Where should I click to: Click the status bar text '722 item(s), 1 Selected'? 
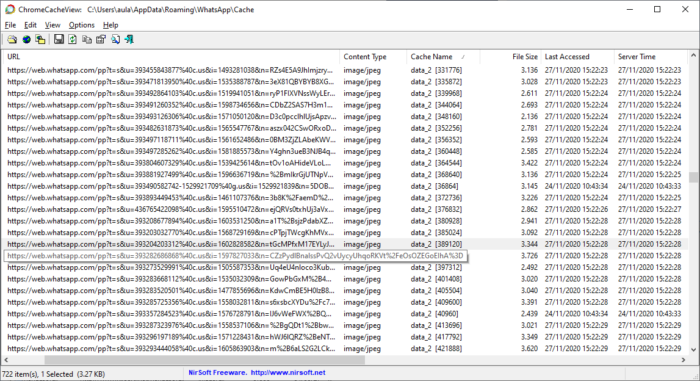click(x=38, y=374)
